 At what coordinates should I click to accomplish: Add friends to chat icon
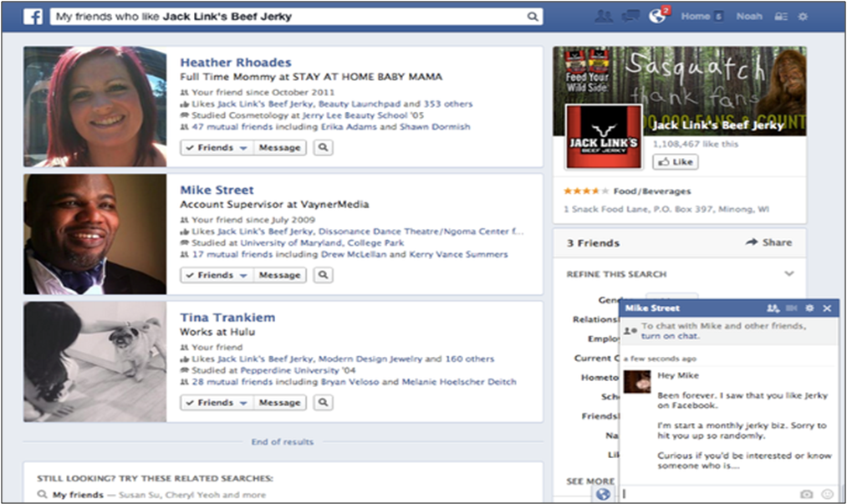(x=773, y=308)
